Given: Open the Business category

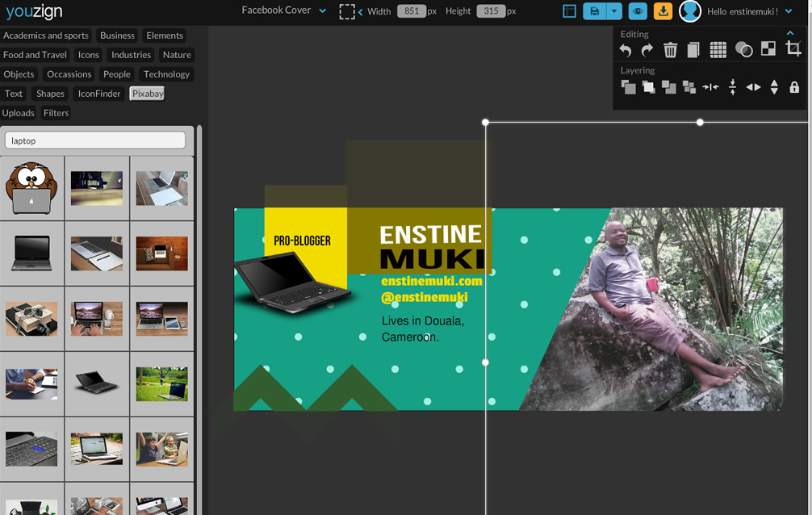Looking at the screenshot, I should click(x=117, y=36).
